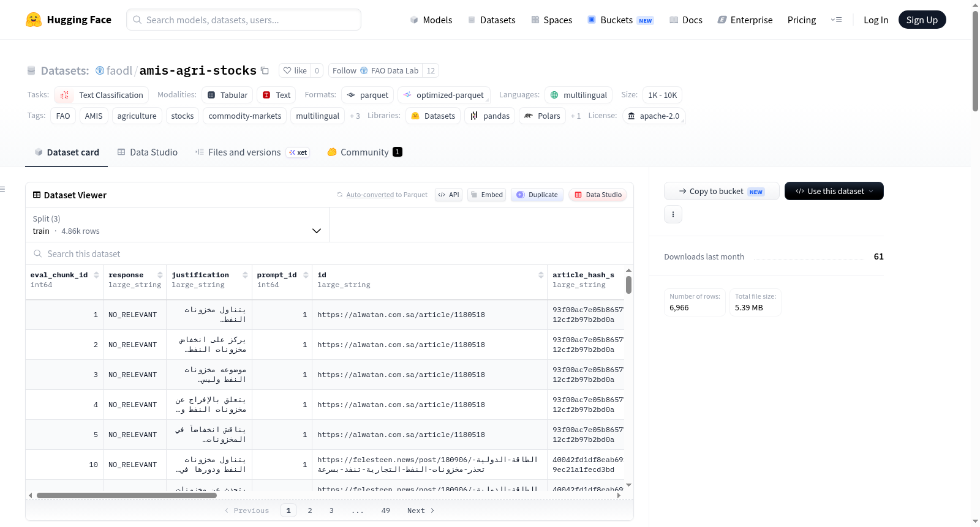This screenshot has height=527, width=980.
Task: Click the Sign Up button
Action: 922,20
